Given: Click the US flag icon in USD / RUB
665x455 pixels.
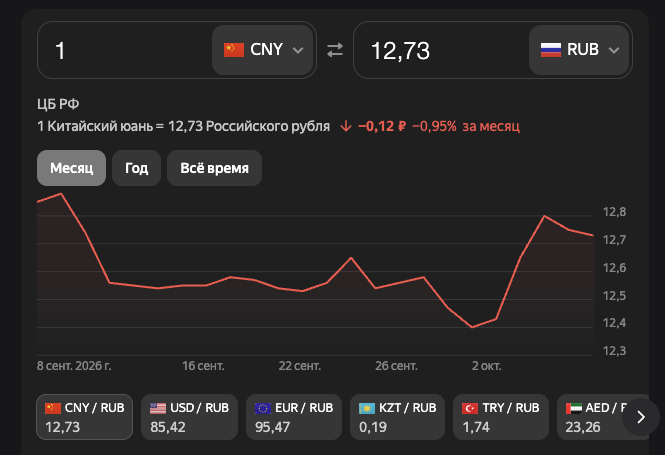Looking at the screenshot, I should point(158,408).
